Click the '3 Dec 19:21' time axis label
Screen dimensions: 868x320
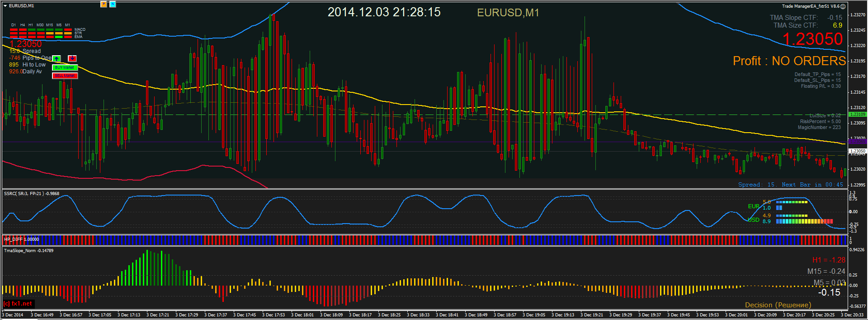592,315
